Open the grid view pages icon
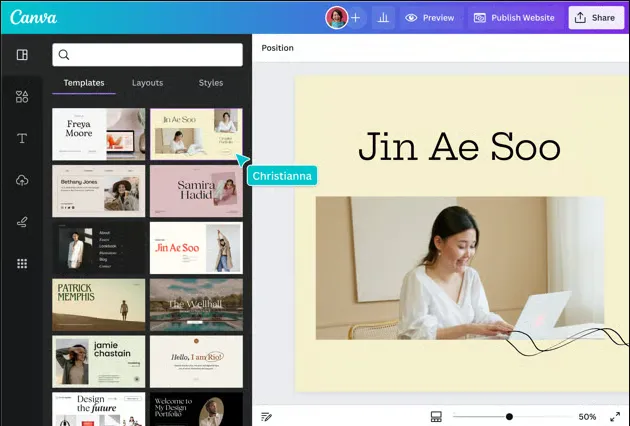This screenshot has height=426, width=630. 436,417
